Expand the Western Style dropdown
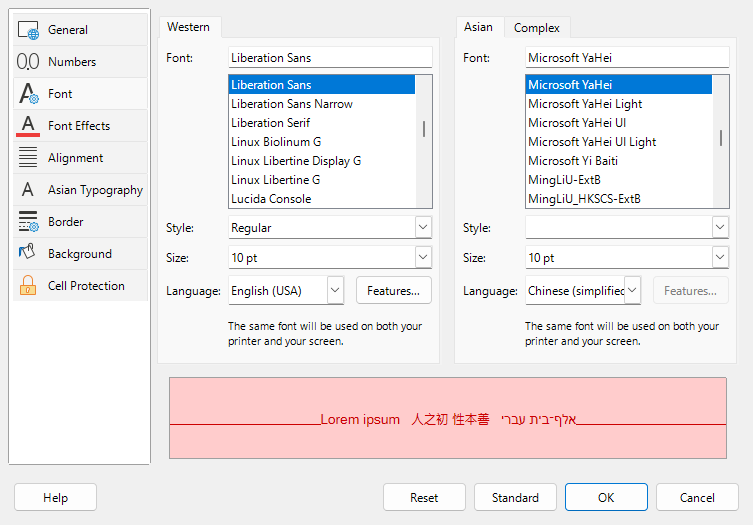This screenshot has height=525, width=753. [x=423, y=227]
